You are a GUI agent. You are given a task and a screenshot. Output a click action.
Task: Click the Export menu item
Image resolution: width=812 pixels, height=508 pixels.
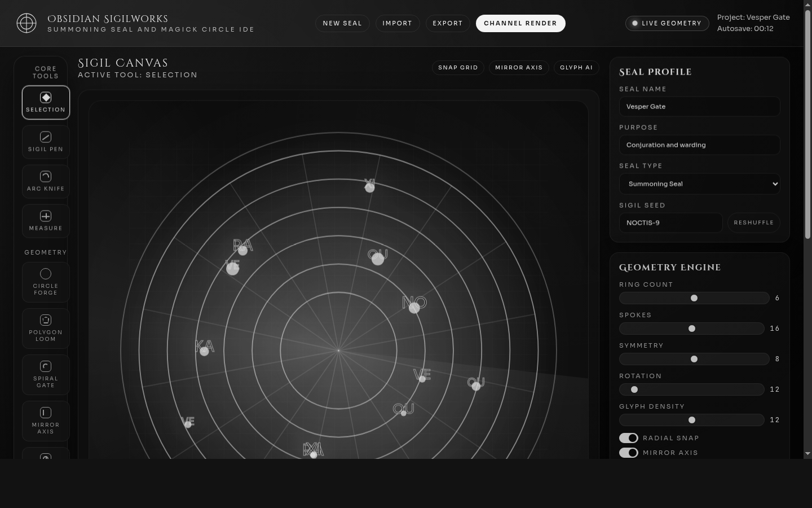coord(447,23)
